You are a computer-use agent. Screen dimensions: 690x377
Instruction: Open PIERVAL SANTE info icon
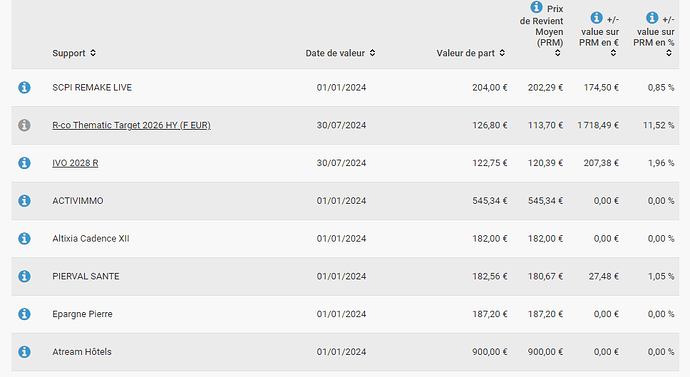24,276
